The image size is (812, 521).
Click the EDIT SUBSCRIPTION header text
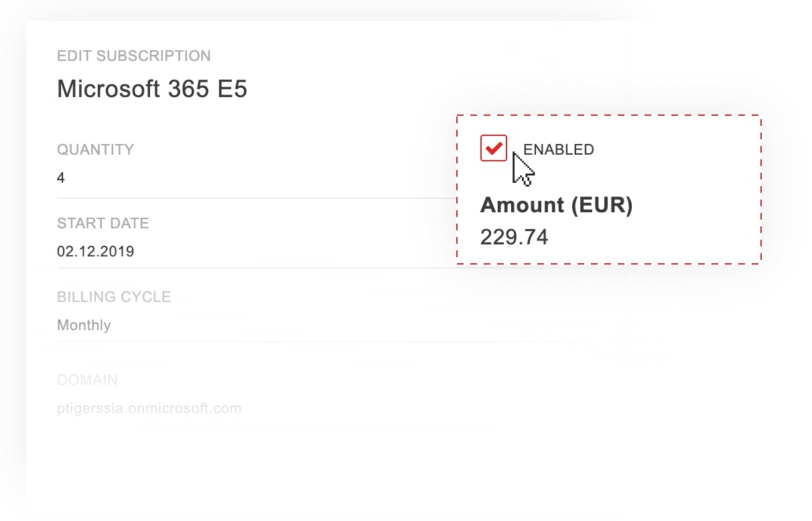point(133,56)
